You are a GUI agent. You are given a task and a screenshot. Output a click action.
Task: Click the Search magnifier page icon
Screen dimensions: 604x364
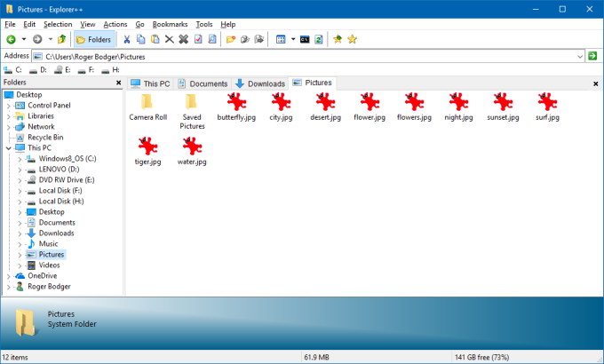tap(212, 39)
